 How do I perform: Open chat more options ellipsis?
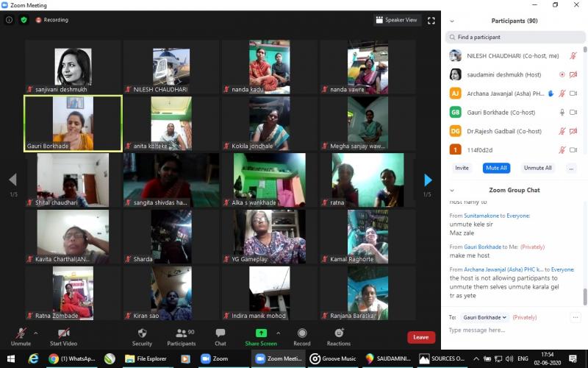tap(576, 318)
